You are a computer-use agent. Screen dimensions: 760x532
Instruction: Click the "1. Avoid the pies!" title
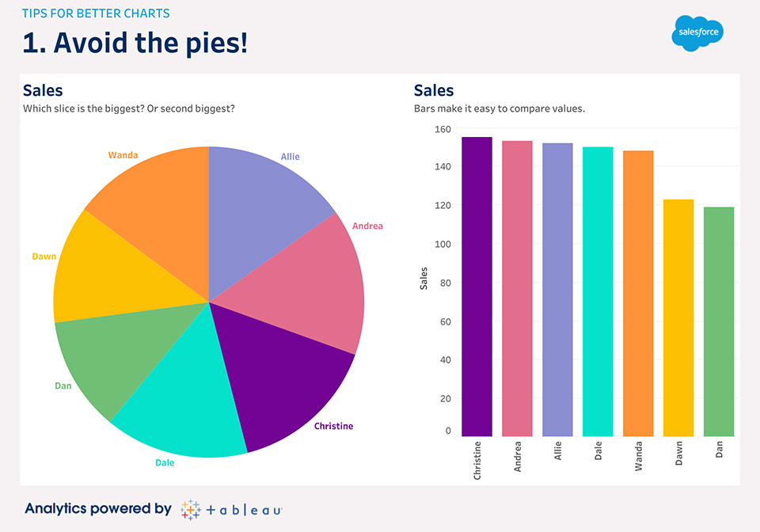pyautogui.click(x=135, y=43)
